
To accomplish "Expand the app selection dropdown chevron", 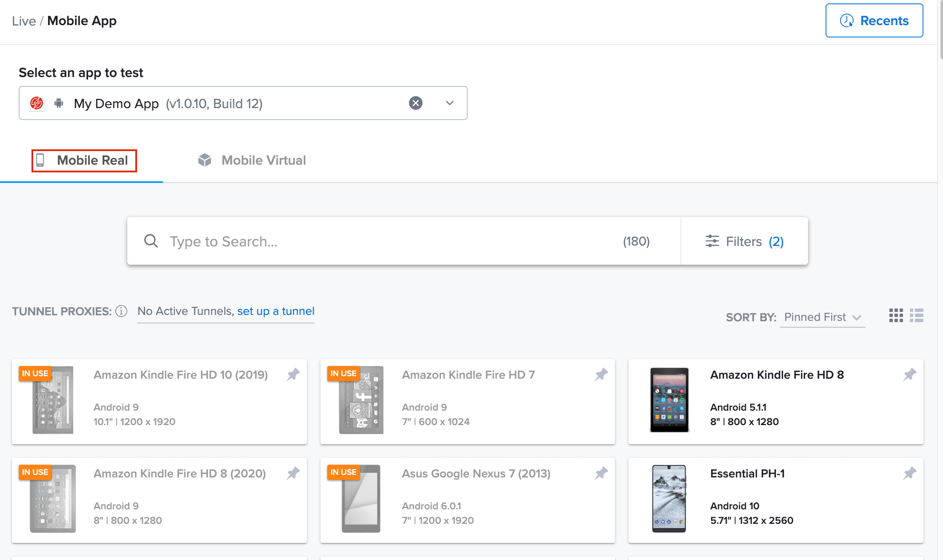I will (x=449, y=103).
